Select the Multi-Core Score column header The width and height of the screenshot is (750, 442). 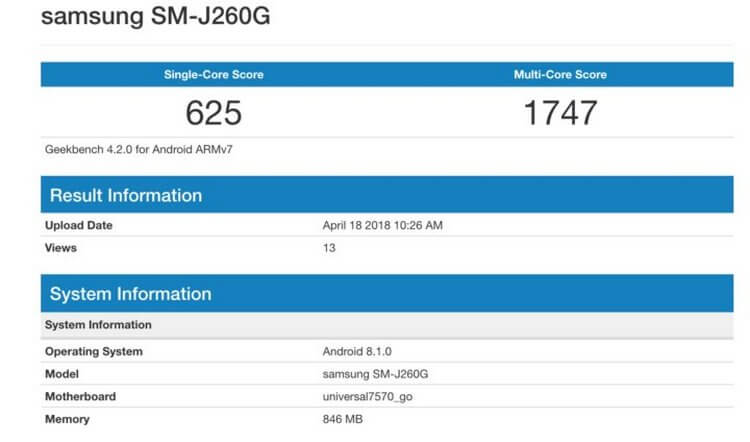559,75
